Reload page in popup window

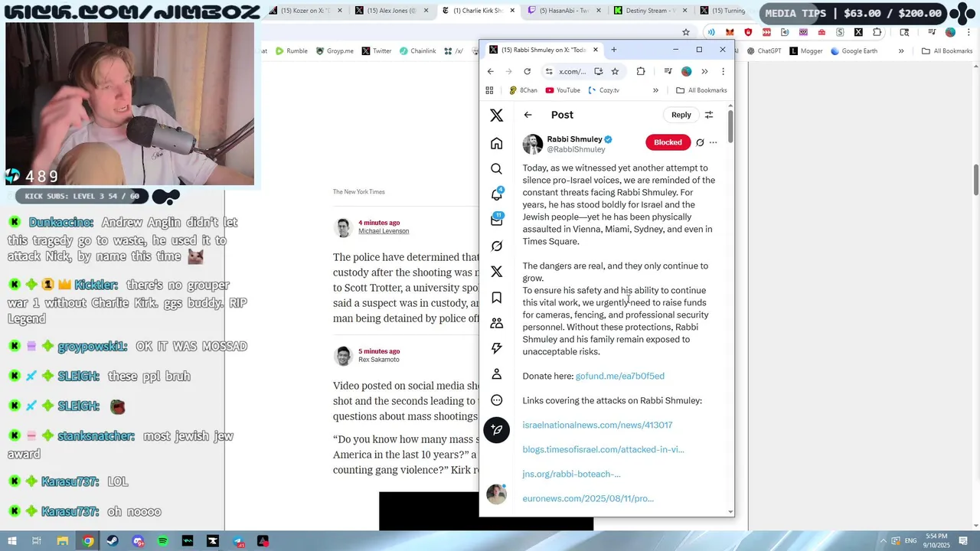[x=527, y=71]
